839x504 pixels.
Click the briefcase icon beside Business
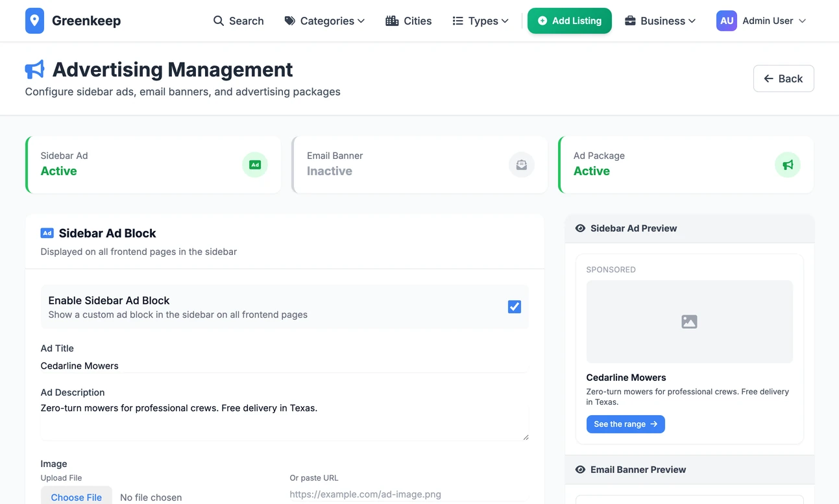[x=630, y=21]
